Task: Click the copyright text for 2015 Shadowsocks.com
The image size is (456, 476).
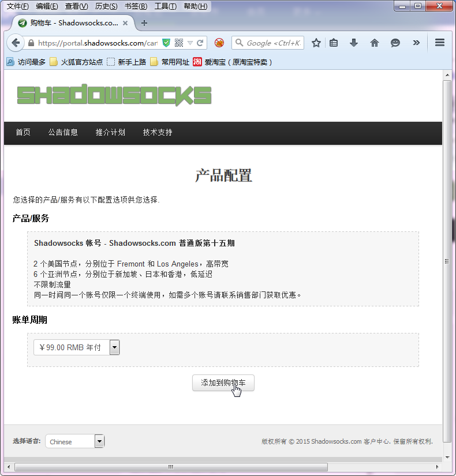Action: pos(347,441)
